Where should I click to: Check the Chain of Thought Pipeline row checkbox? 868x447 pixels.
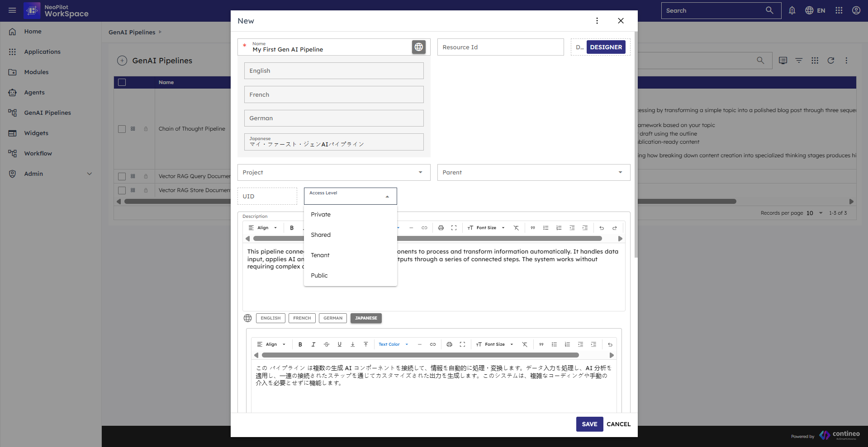point(122,129)
